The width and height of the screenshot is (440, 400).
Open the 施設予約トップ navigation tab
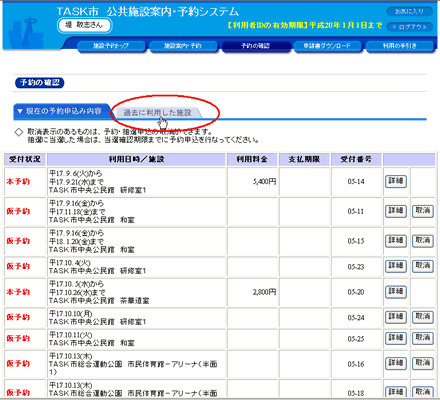click(111, 46)
